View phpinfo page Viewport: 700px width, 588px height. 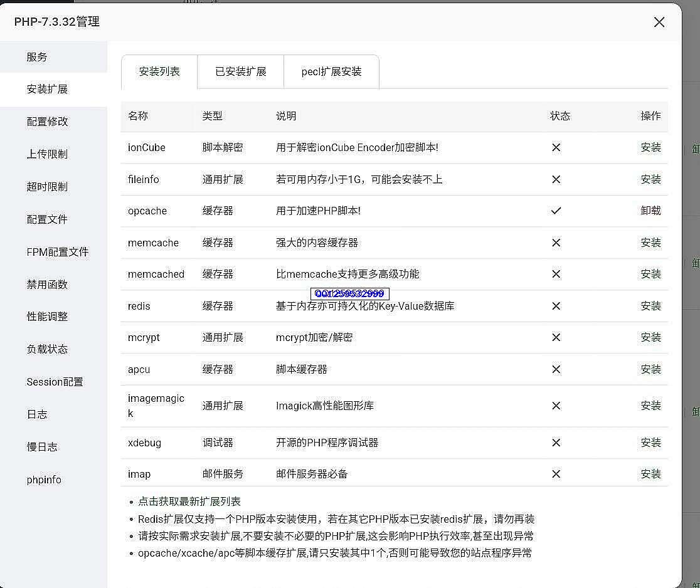point(44,480)
